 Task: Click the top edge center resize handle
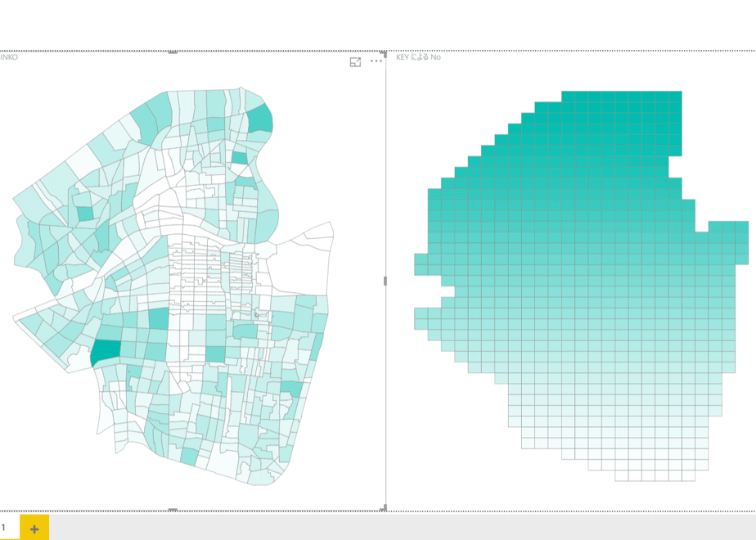point(173,52)
